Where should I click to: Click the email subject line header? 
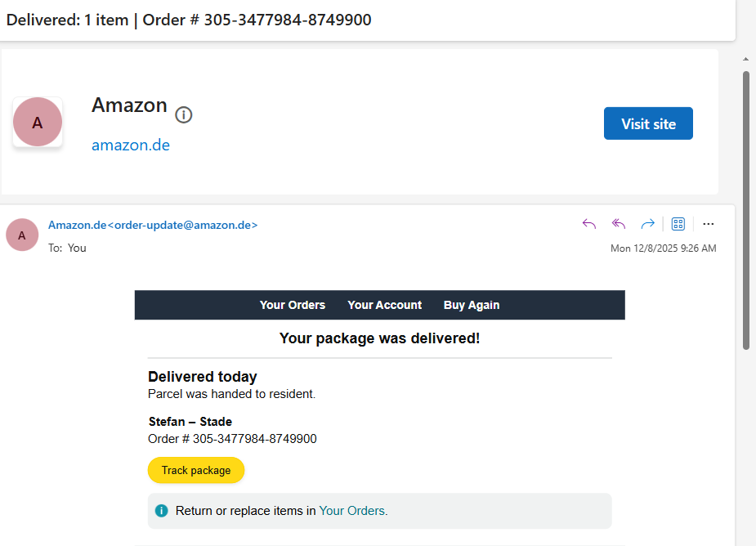(x=189, y=20)
